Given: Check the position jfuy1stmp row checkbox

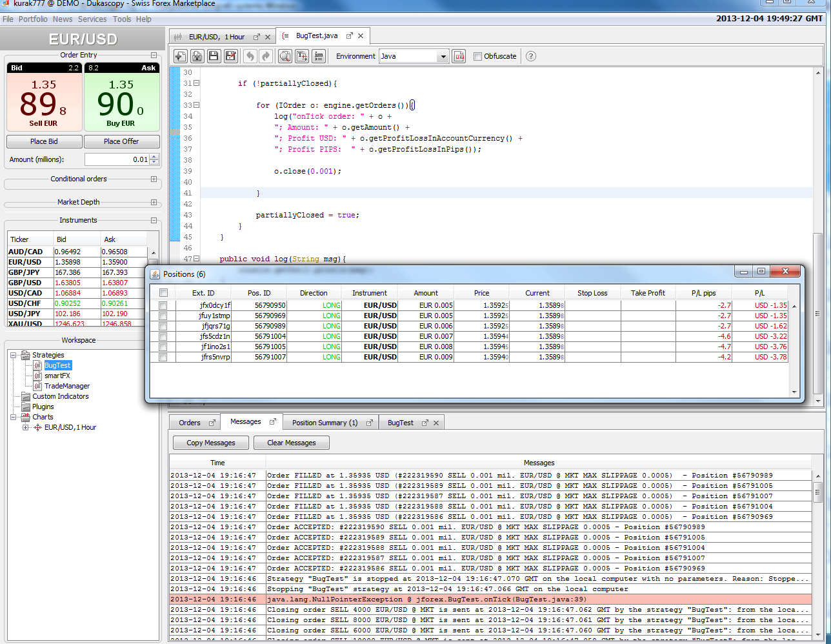Looking at the screenshot, I should [x=163, y=316].
